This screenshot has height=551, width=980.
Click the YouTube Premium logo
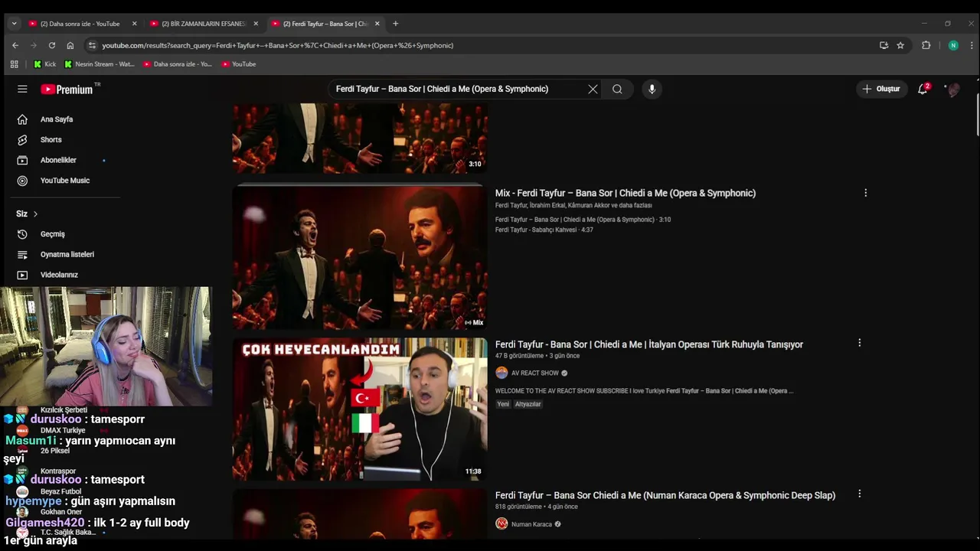[x=67, y=90]
